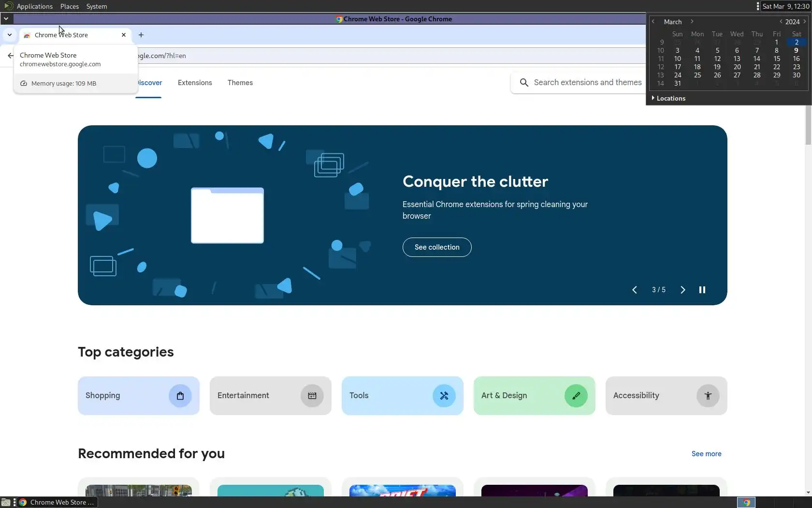
Task: Click the address bar URL
Action: (x=162, y=56)
